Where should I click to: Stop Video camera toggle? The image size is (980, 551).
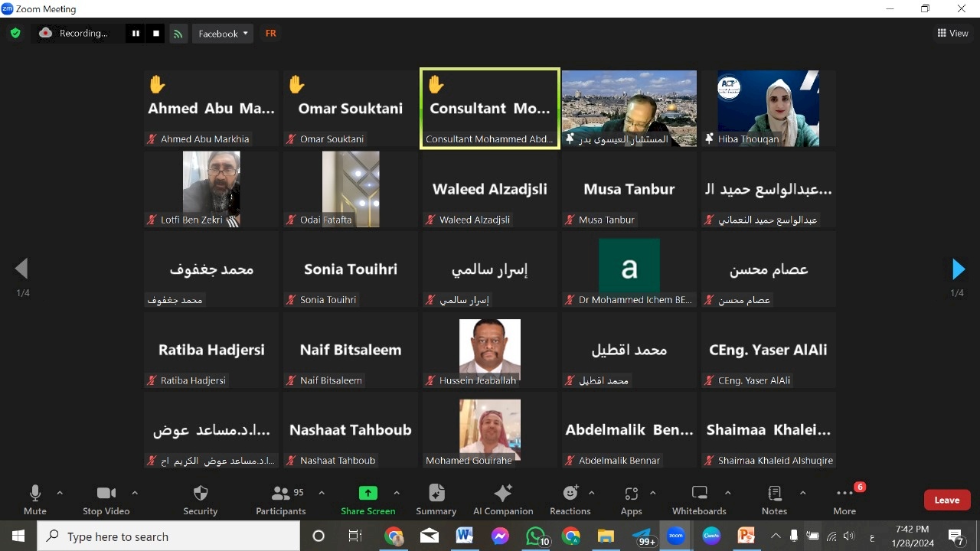click(106, 500)
